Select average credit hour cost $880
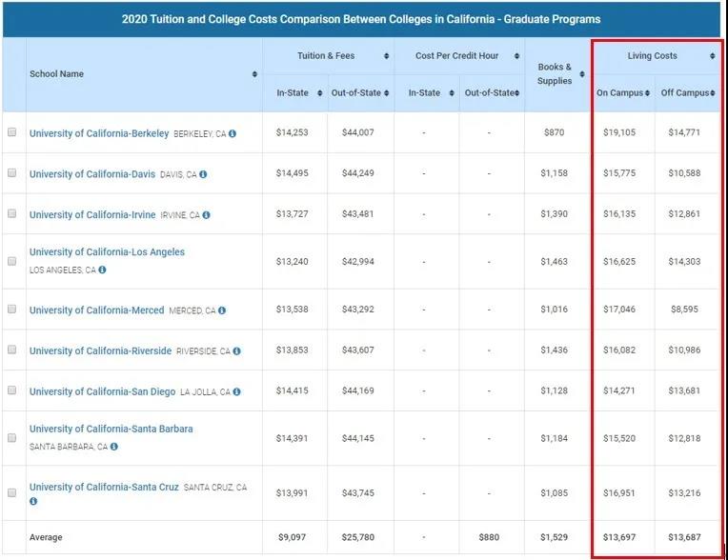 (x=489, y=537)
